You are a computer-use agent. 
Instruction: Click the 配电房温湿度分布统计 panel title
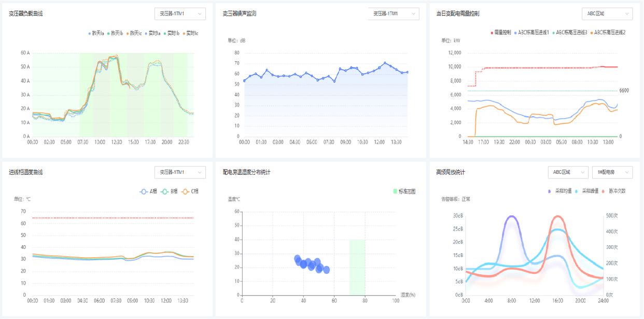click(x=246, y=172)
